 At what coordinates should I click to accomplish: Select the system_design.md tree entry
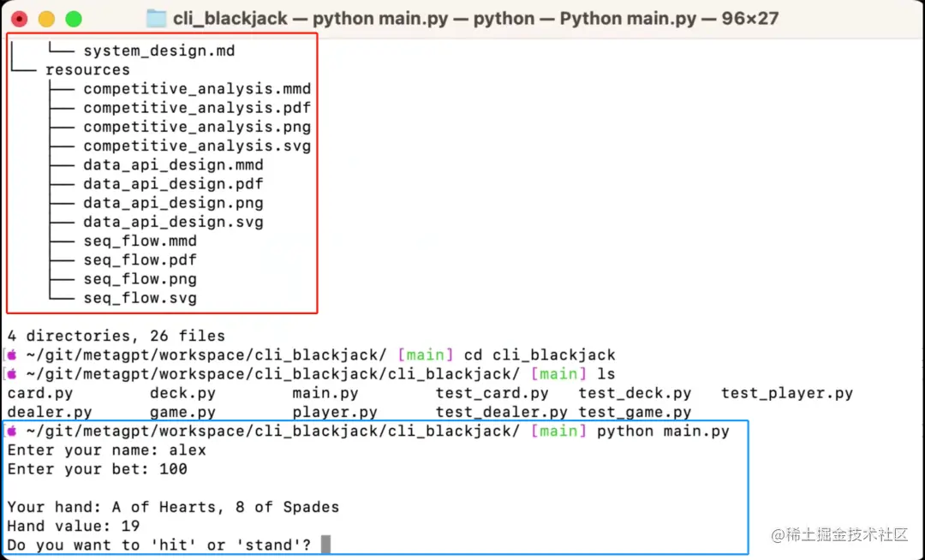[x=159, y=51]
